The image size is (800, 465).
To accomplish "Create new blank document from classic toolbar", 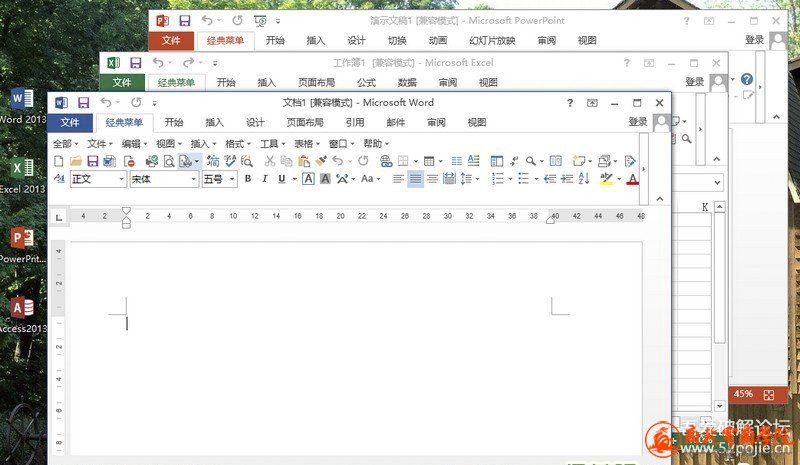I will pyautogui.click(x=59, y=161).
